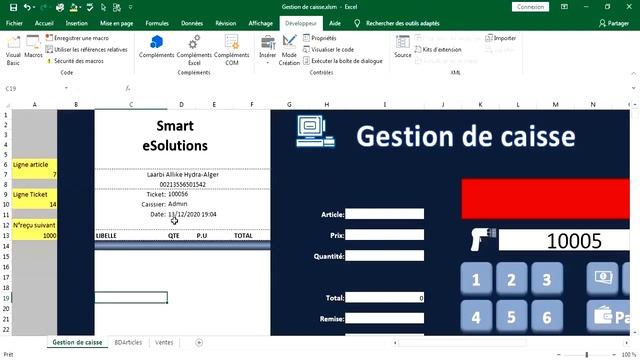
Task: Click the Remise input field
Action: click(384, 318)
